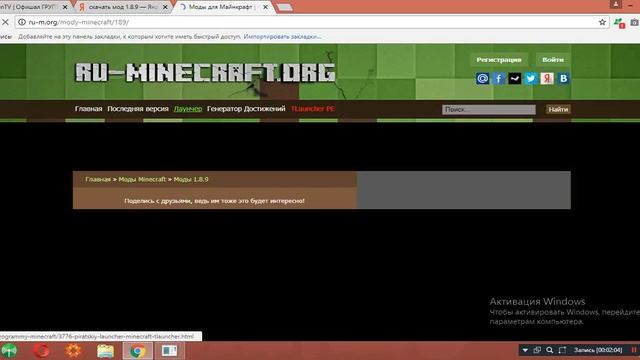Image resolution: width=640 pixels, height=360 pixels.
Task: Click the Моды 1.8.9 breadcrumb link
Action: point(191,179)
